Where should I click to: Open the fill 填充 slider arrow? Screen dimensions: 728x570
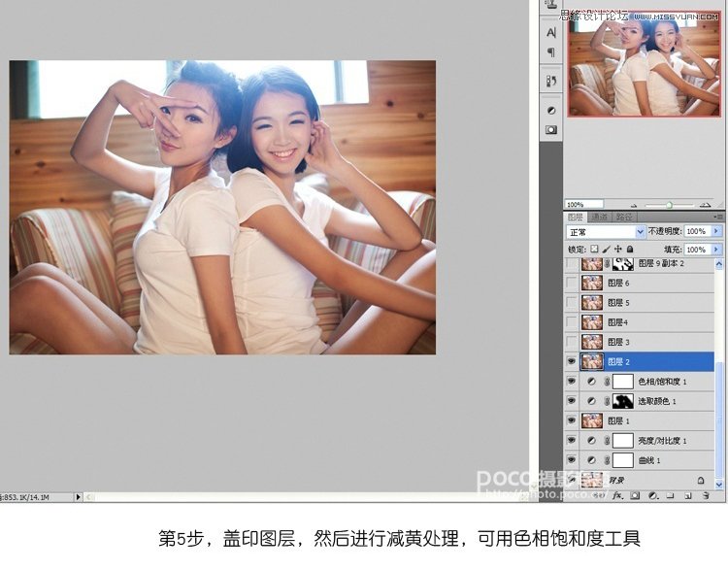click(716, 250)
